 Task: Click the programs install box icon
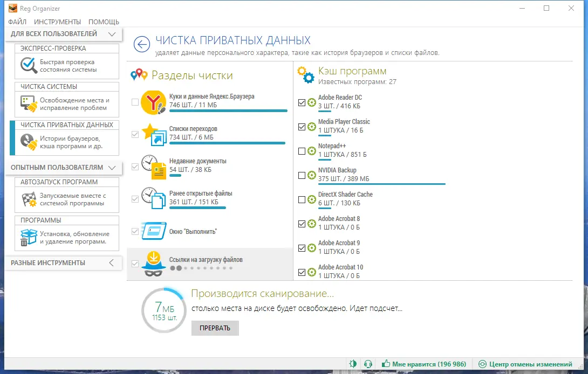[29, 238]
